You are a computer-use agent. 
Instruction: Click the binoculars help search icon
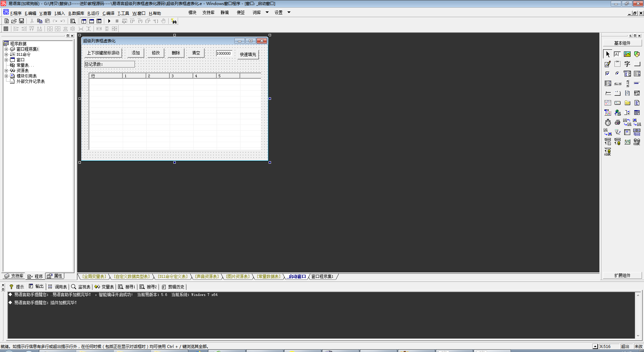pyautogui.click(x=174, y=21)
